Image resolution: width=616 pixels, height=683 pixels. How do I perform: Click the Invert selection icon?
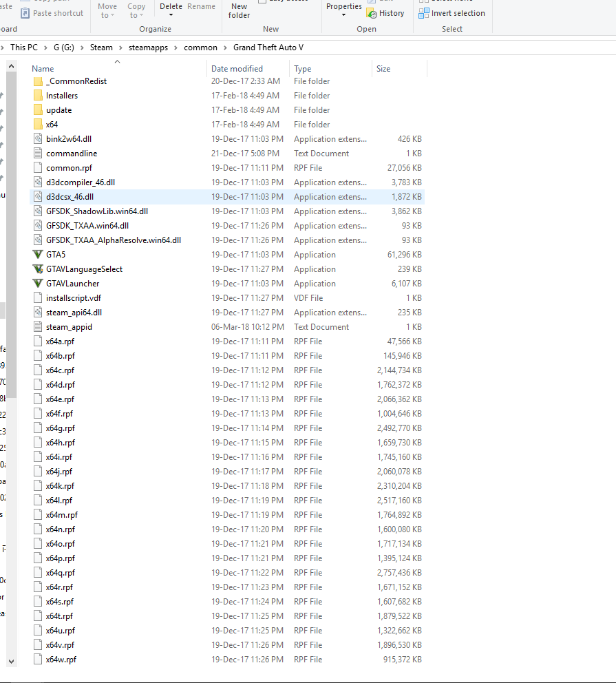pyautogui.click(x=423, y=14)
